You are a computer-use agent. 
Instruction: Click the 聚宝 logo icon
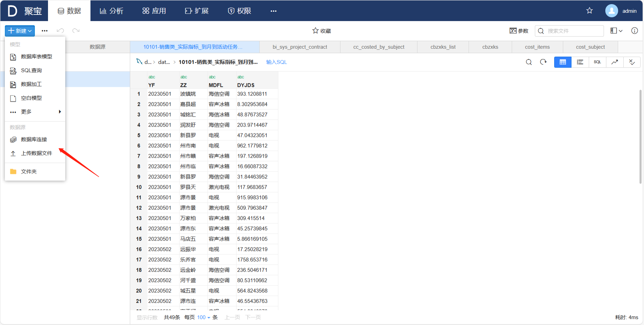coord(12,11)
